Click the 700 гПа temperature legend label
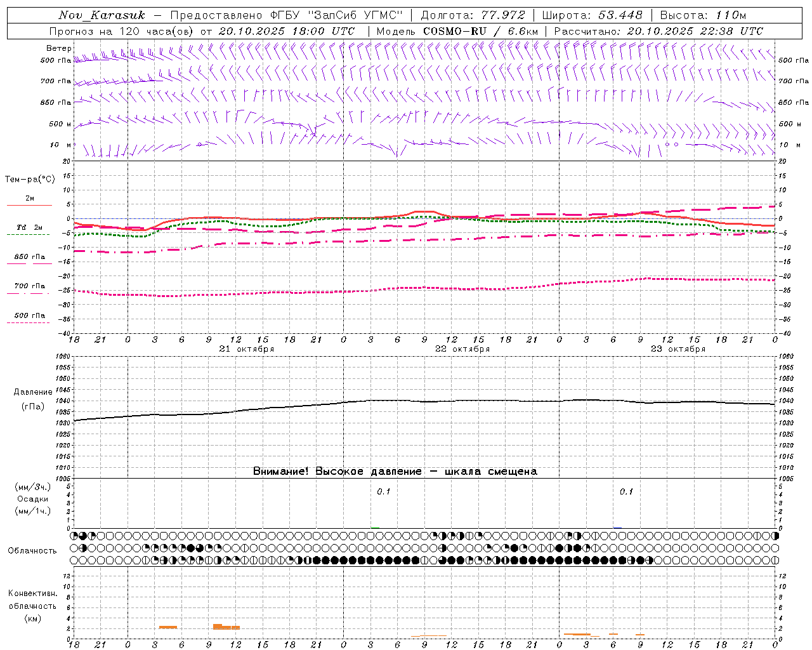The image size is (812, 650). click(30, 286)
